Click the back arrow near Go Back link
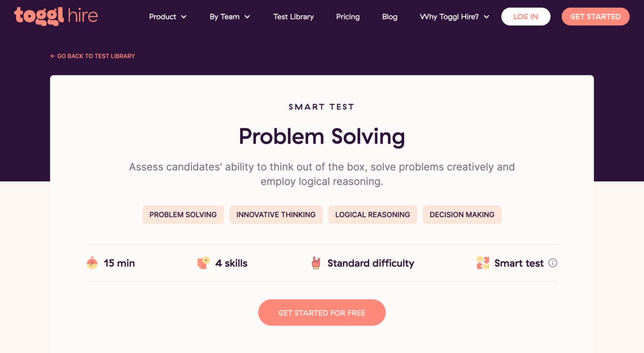This screenshot has height=353, width=644. pyautogui.click(x=52, y=56)
